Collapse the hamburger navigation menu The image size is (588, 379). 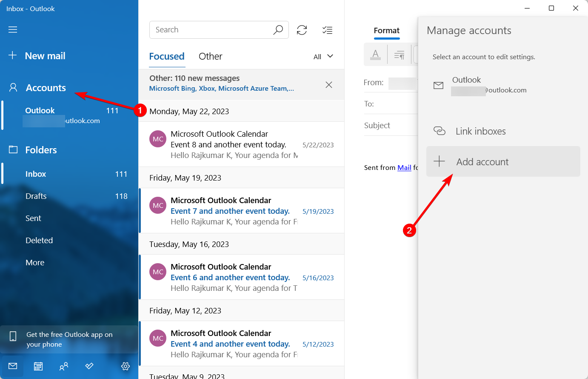[13, 29]
